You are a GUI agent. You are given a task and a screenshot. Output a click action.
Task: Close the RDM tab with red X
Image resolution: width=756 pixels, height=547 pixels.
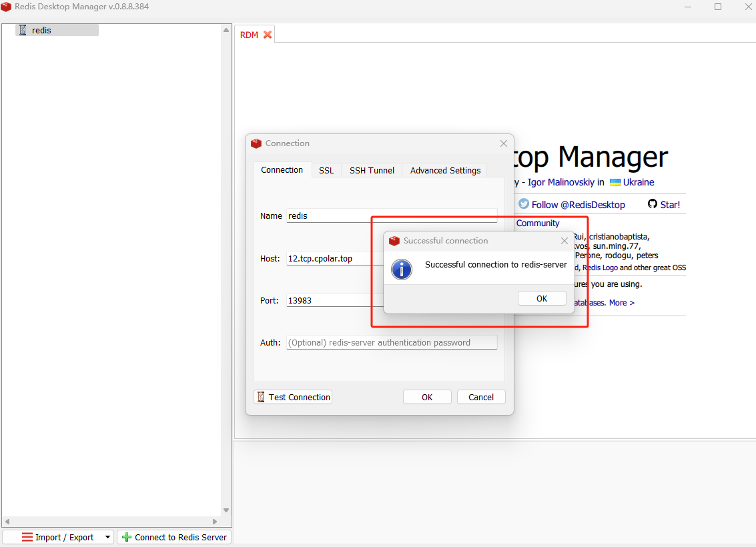pyautogui.click(x=268, y=35)
